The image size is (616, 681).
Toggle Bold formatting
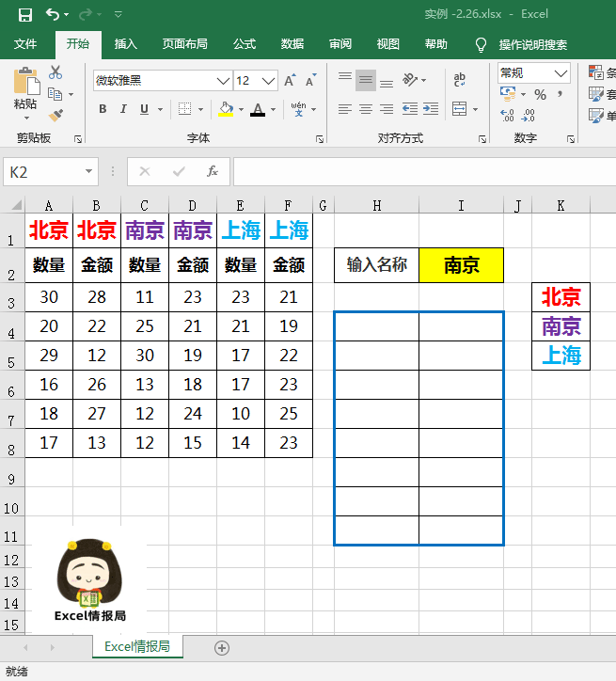103,109
